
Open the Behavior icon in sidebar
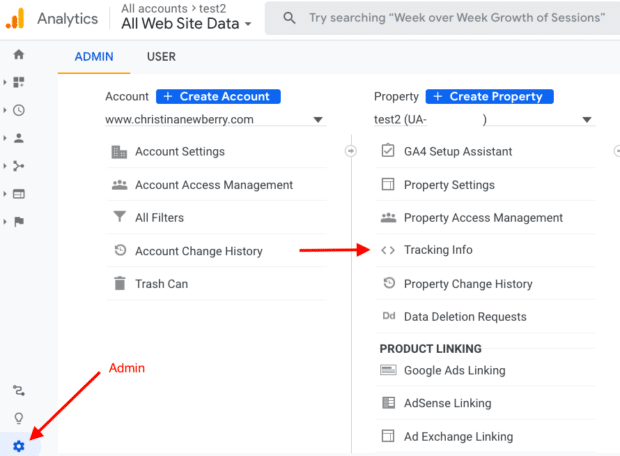18,193
